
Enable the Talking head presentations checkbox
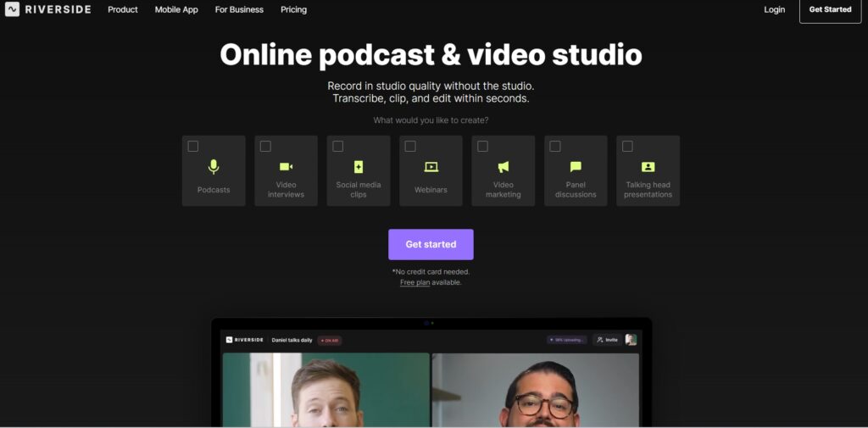(x=627, y=147)
